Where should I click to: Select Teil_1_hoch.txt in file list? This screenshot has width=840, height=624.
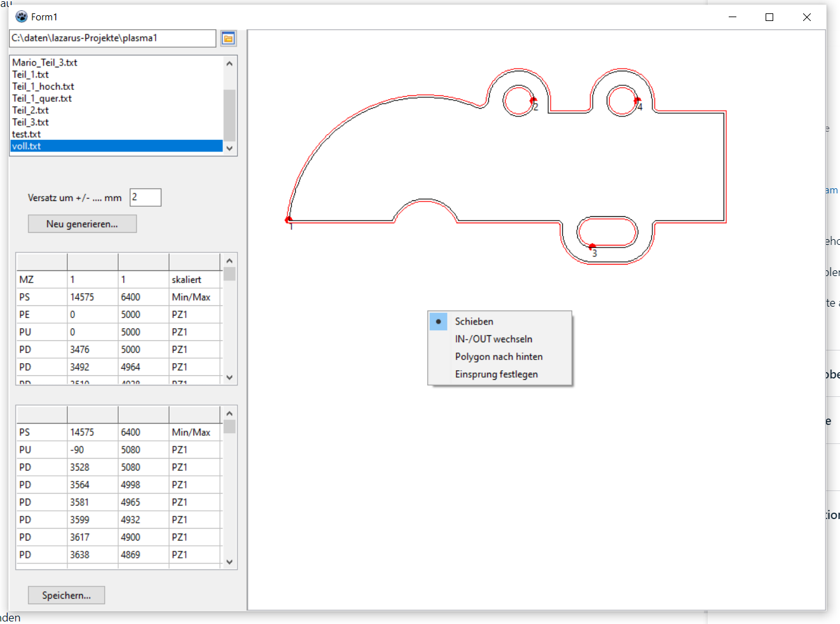pos(116,87)
